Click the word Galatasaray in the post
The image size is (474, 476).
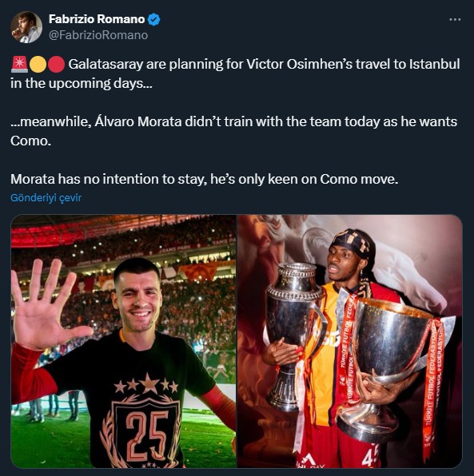[106, 65]
